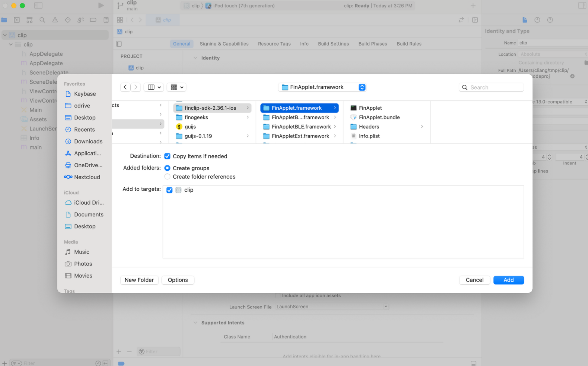The image size is (588, 366).
Task: Open the Build Rules tab
Action: 409,44
